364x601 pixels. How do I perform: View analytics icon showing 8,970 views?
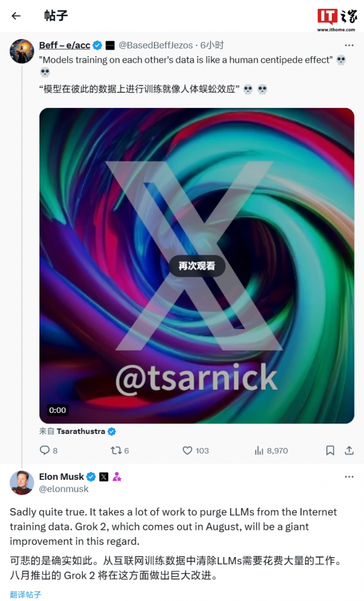pyautogui.click(x=259, y=450)
